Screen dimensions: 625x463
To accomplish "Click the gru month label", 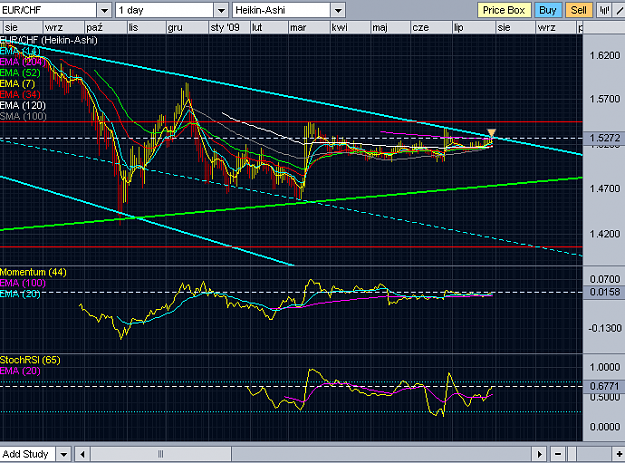I will (175, 27).
